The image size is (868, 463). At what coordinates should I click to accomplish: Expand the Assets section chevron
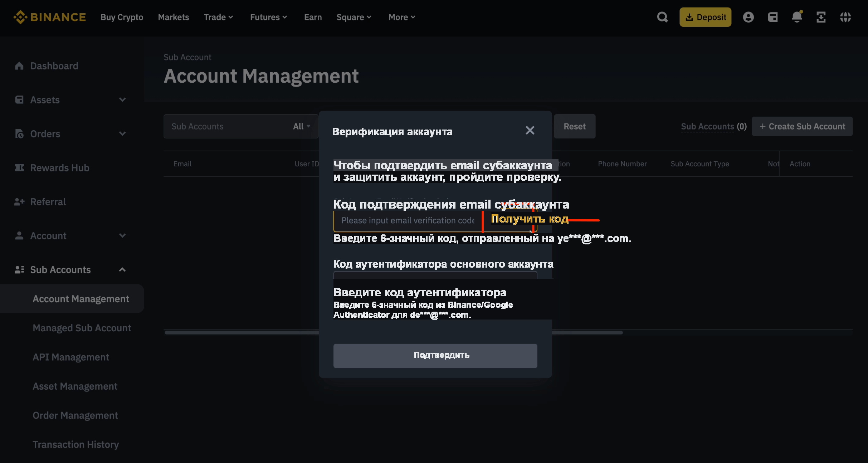tap(122, 100)
